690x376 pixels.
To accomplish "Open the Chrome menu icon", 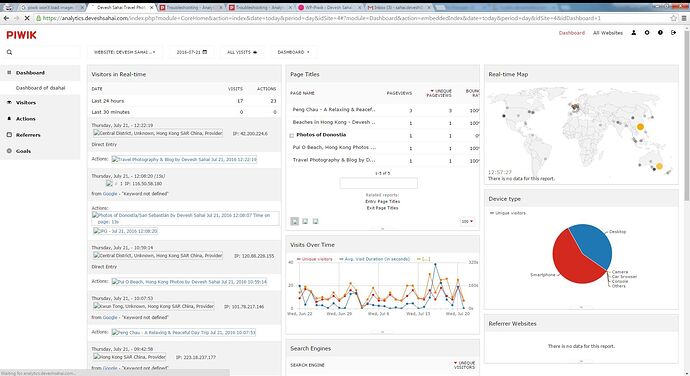I will [x=684, y=18].
